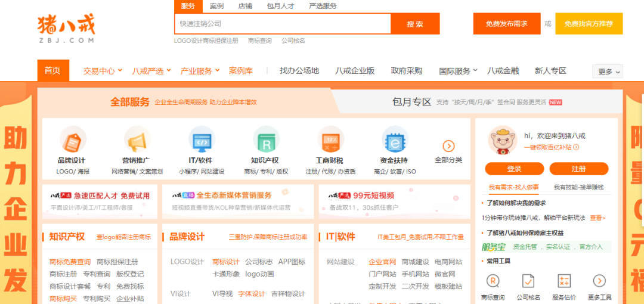The width and height of the screenshot is (644, 304).
Task: Open the 字体设计 link
Action: [252, 294]
